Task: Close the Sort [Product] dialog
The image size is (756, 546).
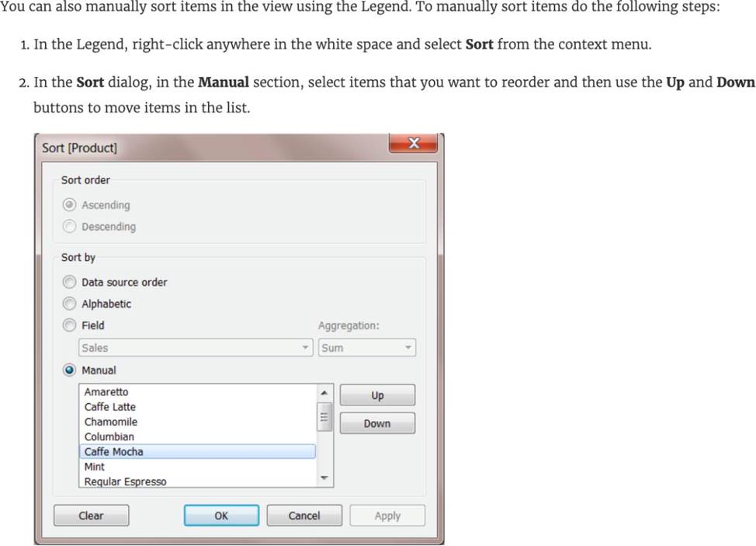Action: point(413,144)
